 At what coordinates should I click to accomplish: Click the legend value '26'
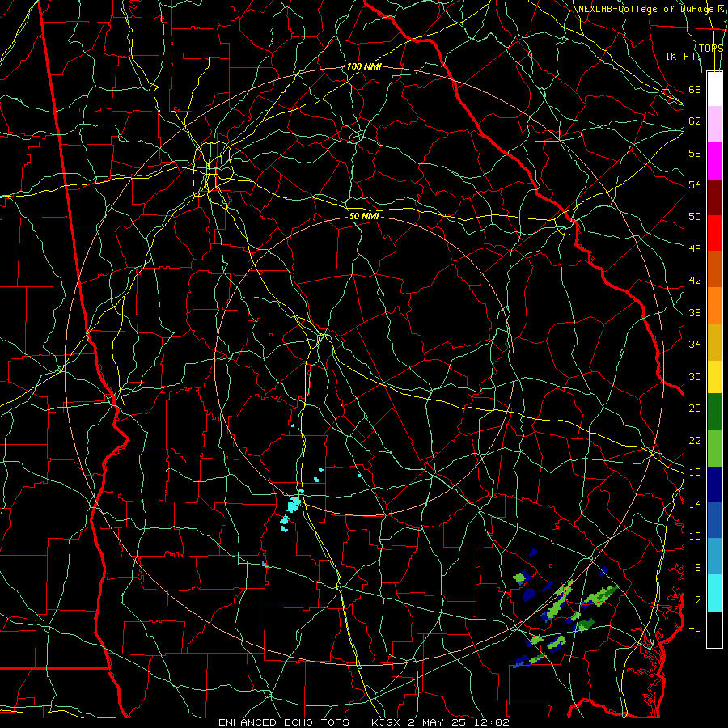click(x=695, y=408)
